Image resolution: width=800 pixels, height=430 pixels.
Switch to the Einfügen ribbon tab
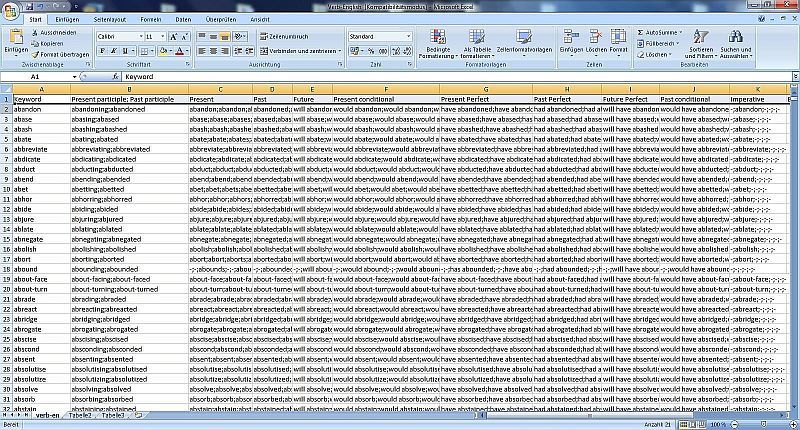point(67,19)
